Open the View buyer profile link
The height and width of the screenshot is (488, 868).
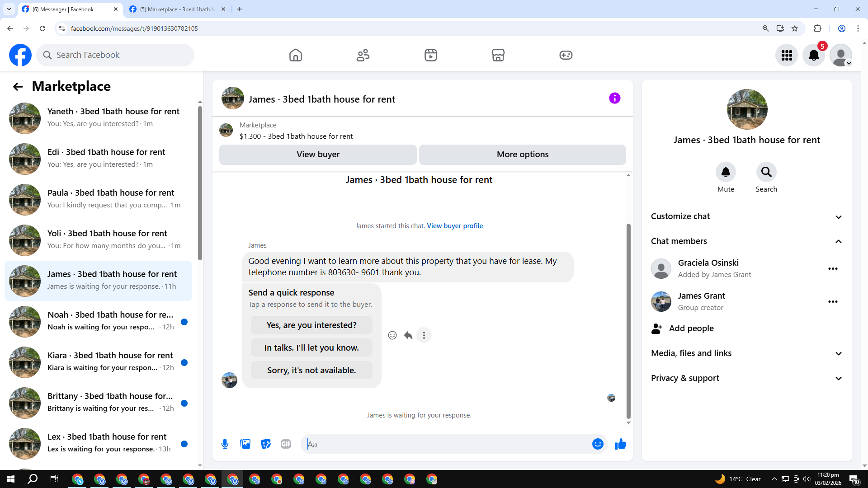click(455, 226)
